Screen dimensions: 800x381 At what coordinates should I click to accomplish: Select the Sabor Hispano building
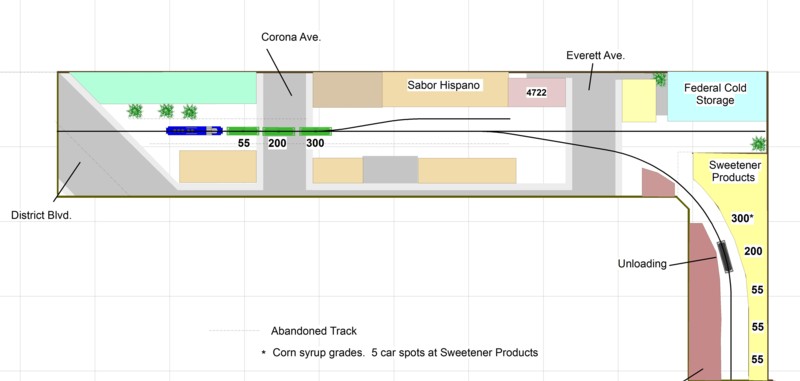point(445,89)
